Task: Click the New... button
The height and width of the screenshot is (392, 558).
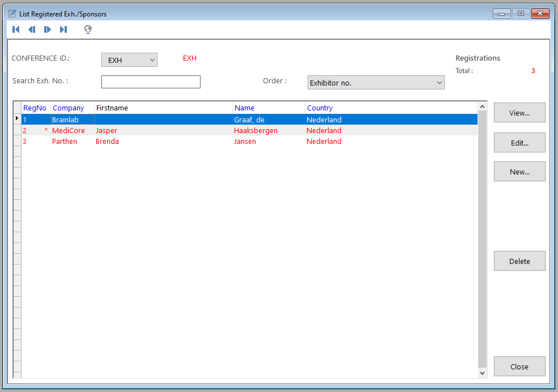Action: click(519, 172)
